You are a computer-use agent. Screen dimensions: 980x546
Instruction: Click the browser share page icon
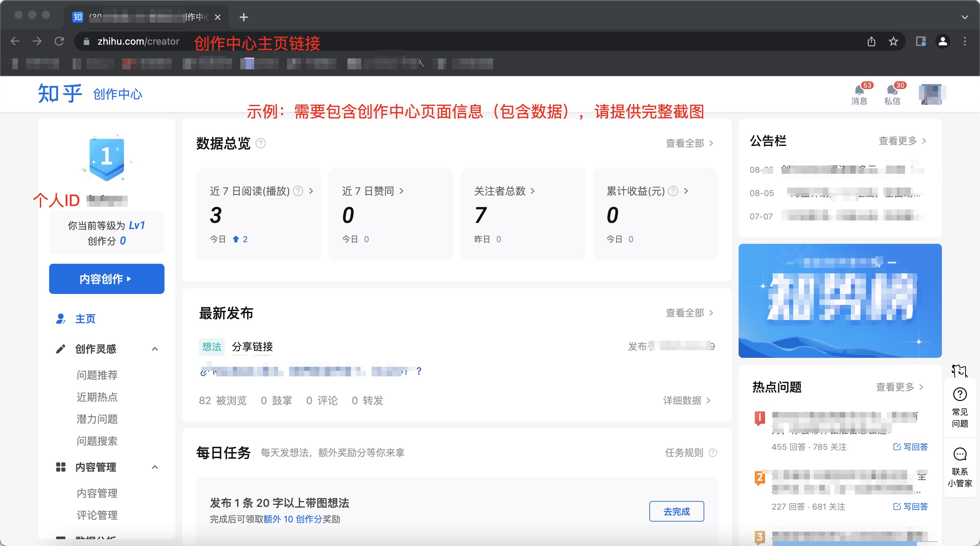pos(871,42)
